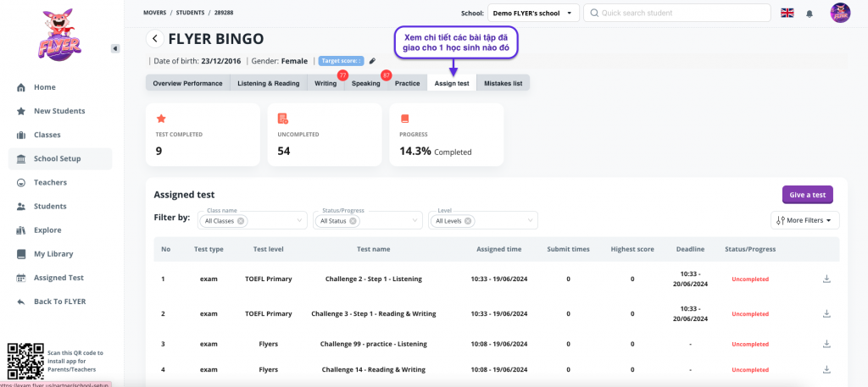The height and width of the screenshot is (387, 868).
Task: Click the pencil icon to edit target score
Action: pyautogui.click(x=372, y=61)
